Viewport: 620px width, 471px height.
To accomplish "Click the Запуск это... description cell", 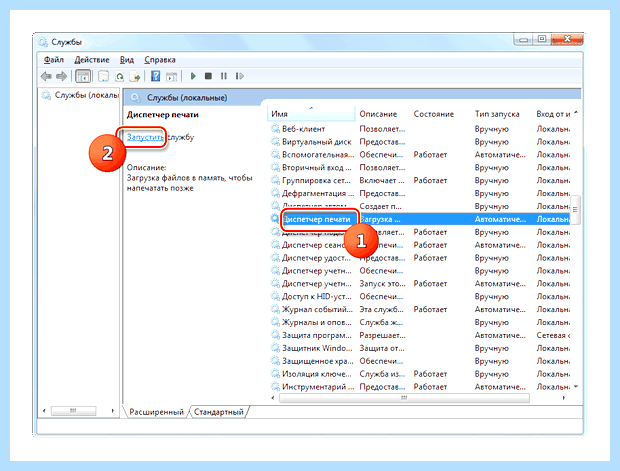I will 382,284.
